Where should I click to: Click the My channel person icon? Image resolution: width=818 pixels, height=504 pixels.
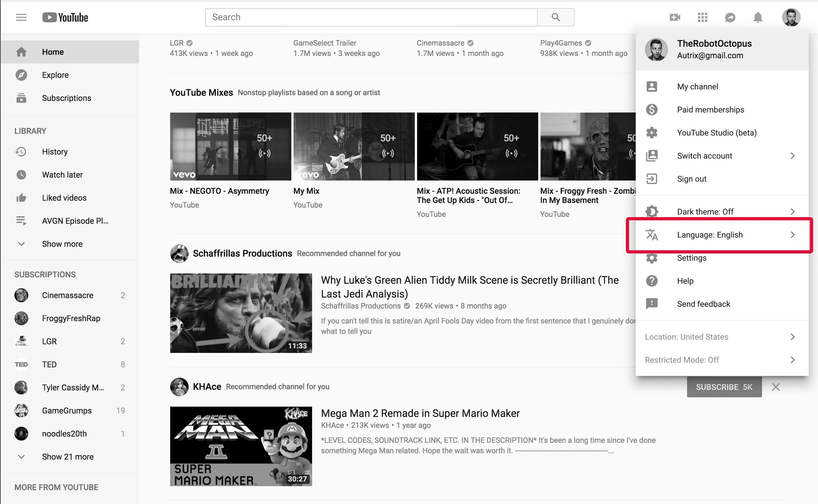(651, 87)
